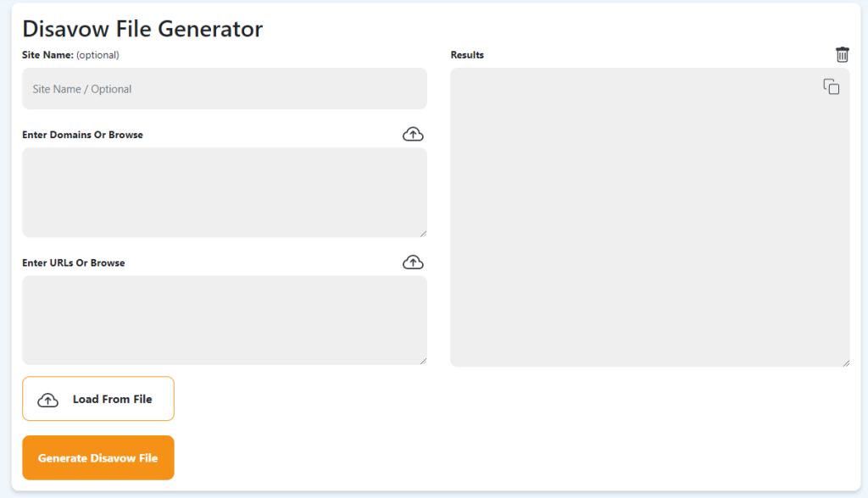Click the copy icon inside Results panel
The height and width of the screenshot is (498, 868).
[832, 86]
